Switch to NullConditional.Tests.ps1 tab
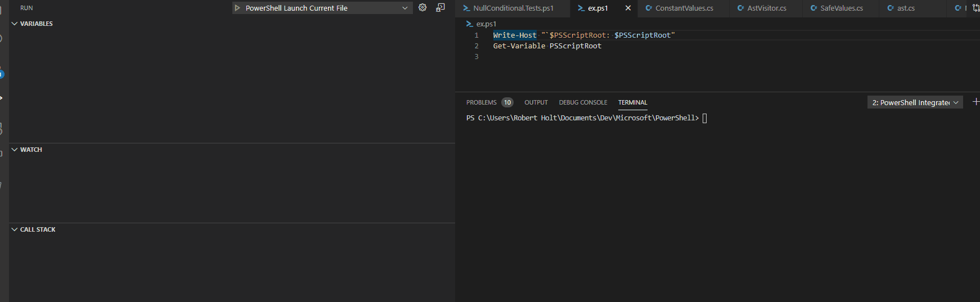Image resolution: width=980 pixels, height=302 pixels. tap(513, 8)
